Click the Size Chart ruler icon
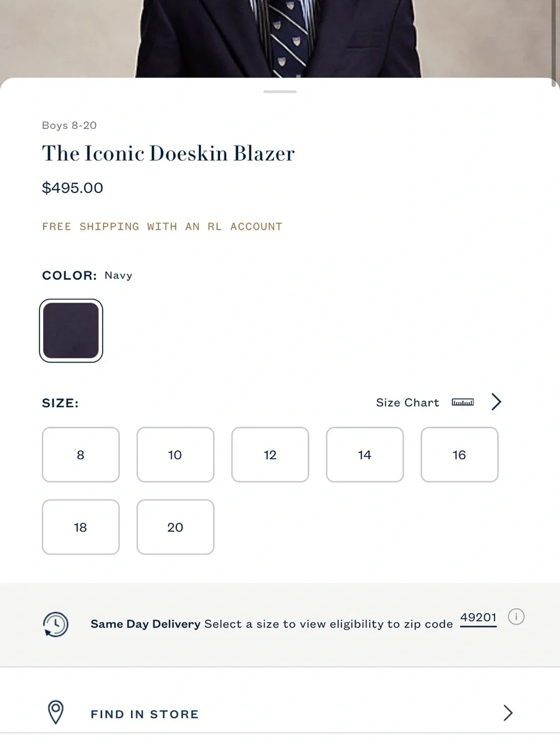Viewport: 560px width, 747px height. tap(463, 402)
